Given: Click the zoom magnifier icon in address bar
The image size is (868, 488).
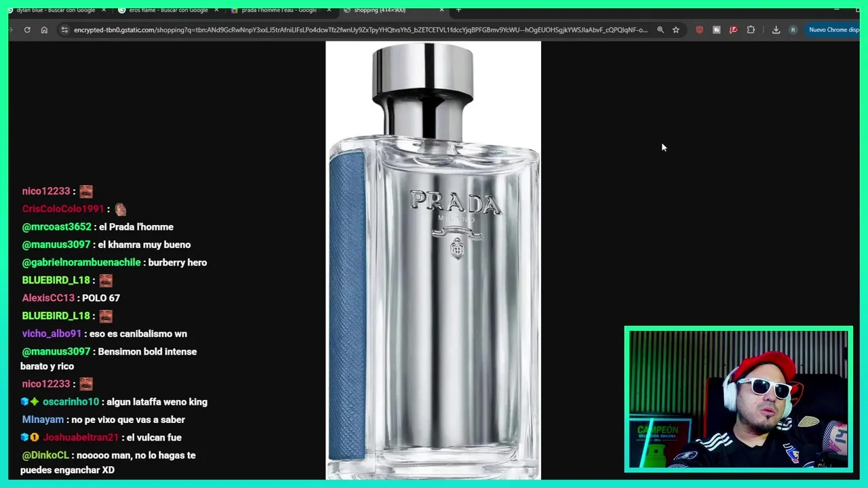Looking at the screenshot, I should pyautogui.click(x=660, y=30).
